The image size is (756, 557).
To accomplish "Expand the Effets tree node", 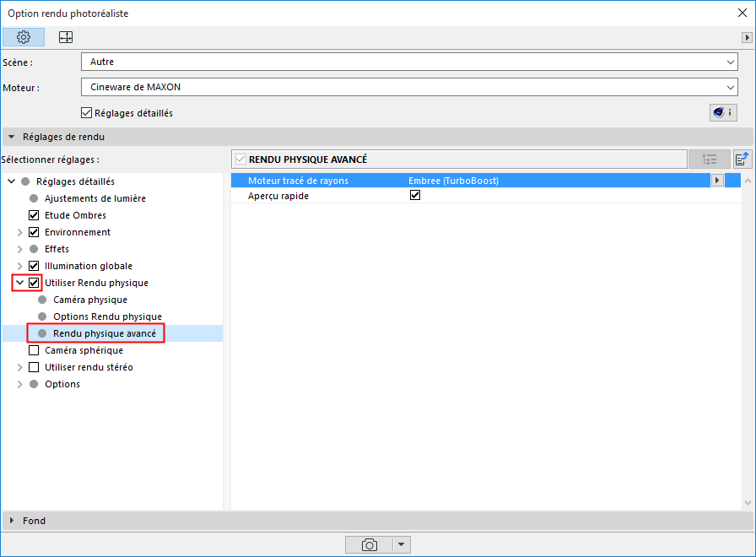I will (19, 249).
